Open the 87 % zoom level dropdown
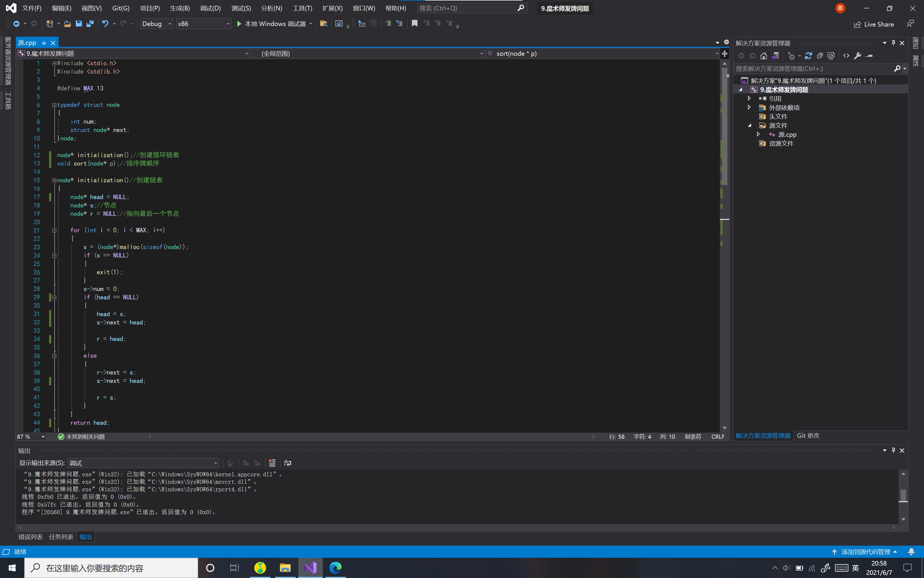Screen dimensions: 924x578 [x=31, y=437]
